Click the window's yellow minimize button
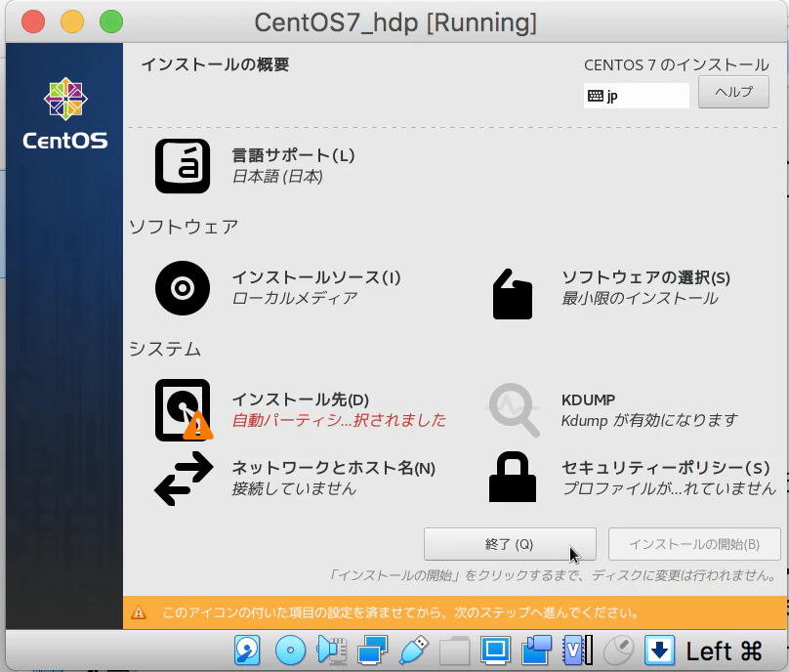The width and height of the screenshot is (789, 672). click(x=72, y=22)
